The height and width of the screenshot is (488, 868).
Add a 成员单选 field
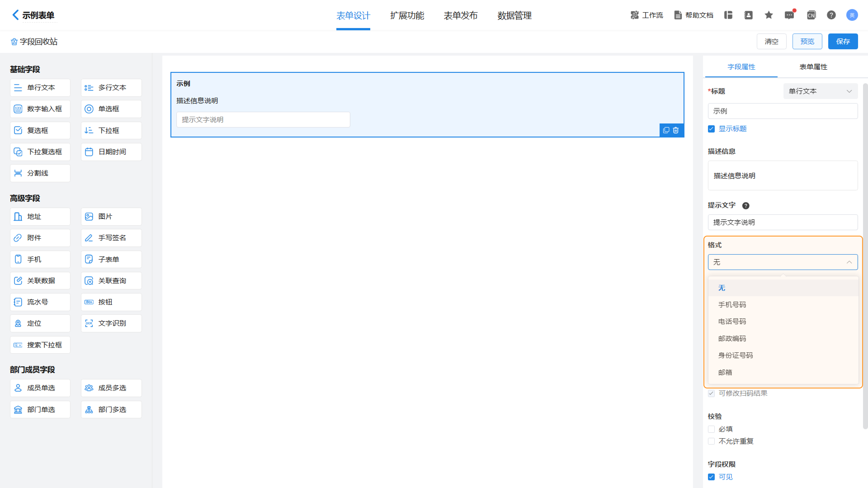[40, 388]
